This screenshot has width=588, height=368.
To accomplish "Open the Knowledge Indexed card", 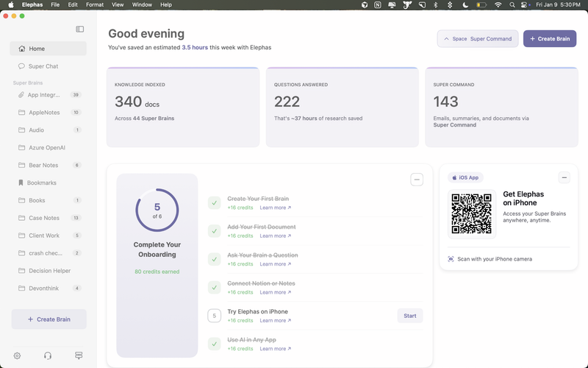I will click(183, 107).
